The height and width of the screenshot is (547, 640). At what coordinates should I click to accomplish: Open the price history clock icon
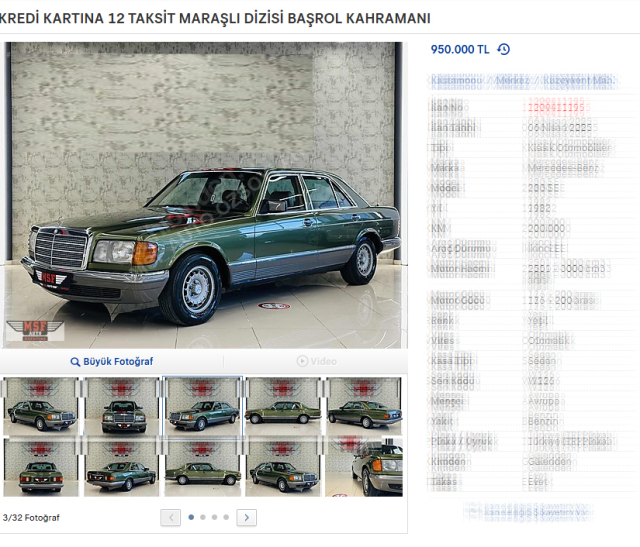point(503,49)
